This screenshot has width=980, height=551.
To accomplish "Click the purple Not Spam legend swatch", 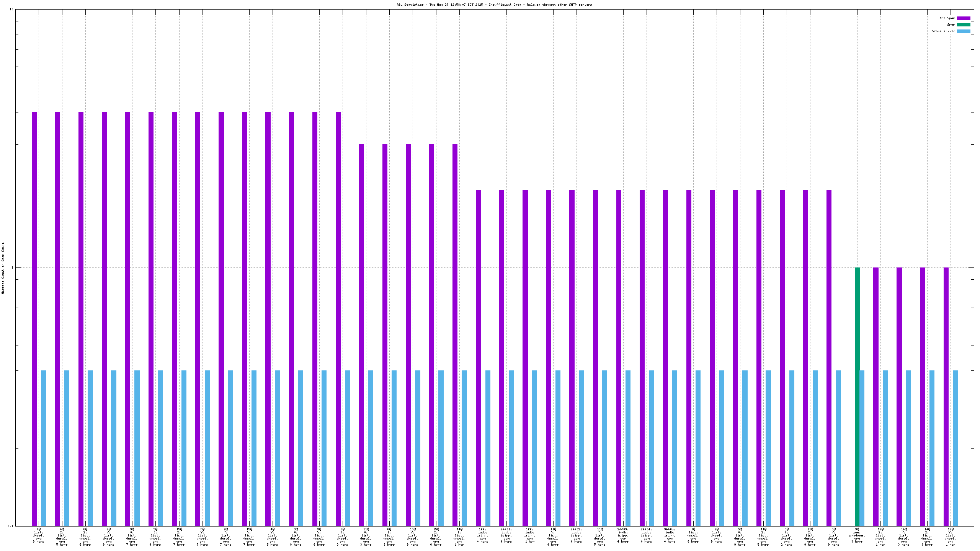I will [964, 18].
